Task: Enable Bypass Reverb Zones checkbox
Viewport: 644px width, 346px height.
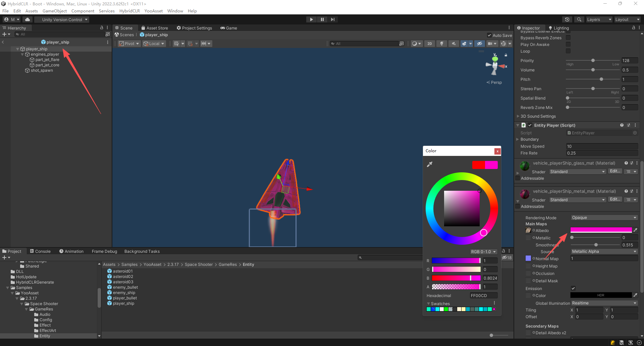Action: (x=568, y=38)
